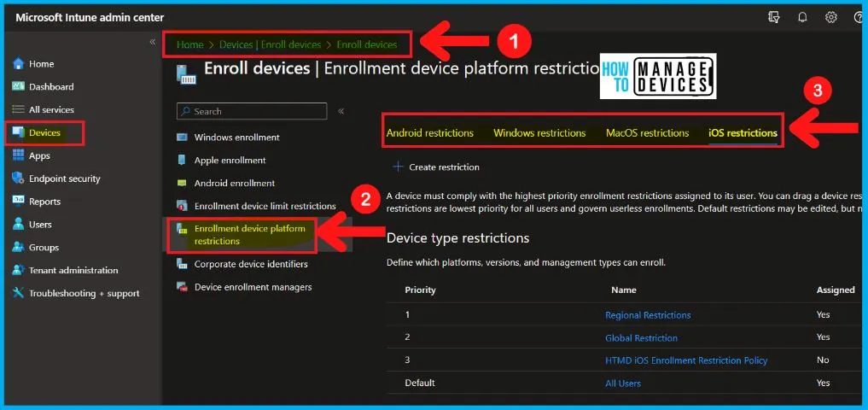Screen dimensions: 868x410
Task: Open HTMD iOS Enrollment Restriction Policy
Action: coord(686,360)
